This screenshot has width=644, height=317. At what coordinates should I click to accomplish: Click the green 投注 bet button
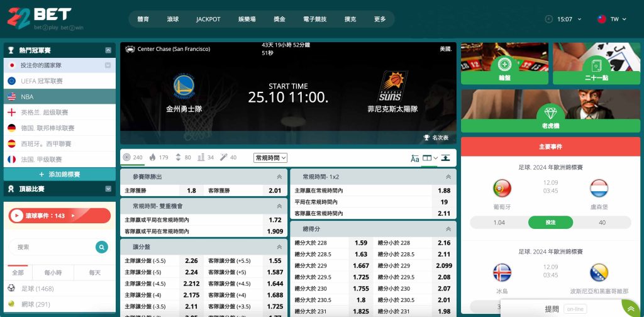(550, 222)
